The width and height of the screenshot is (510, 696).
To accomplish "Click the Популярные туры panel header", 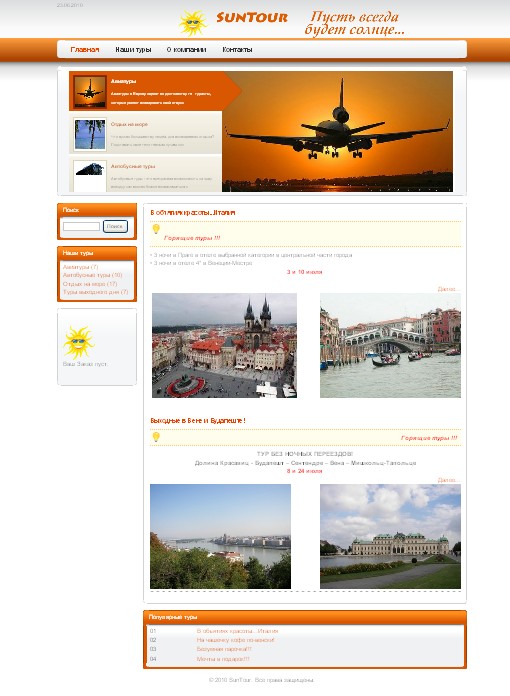I will tap(305, 617).
